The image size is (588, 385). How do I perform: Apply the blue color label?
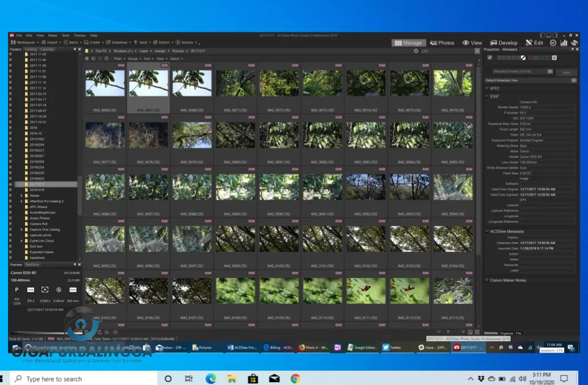[x=545, y=57]
